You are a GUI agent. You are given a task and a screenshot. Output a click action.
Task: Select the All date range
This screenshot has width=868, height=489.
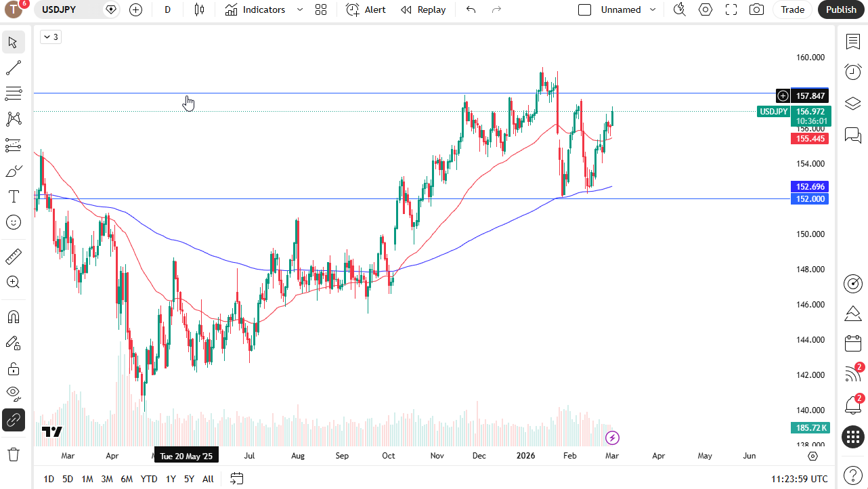click(208, 479)
